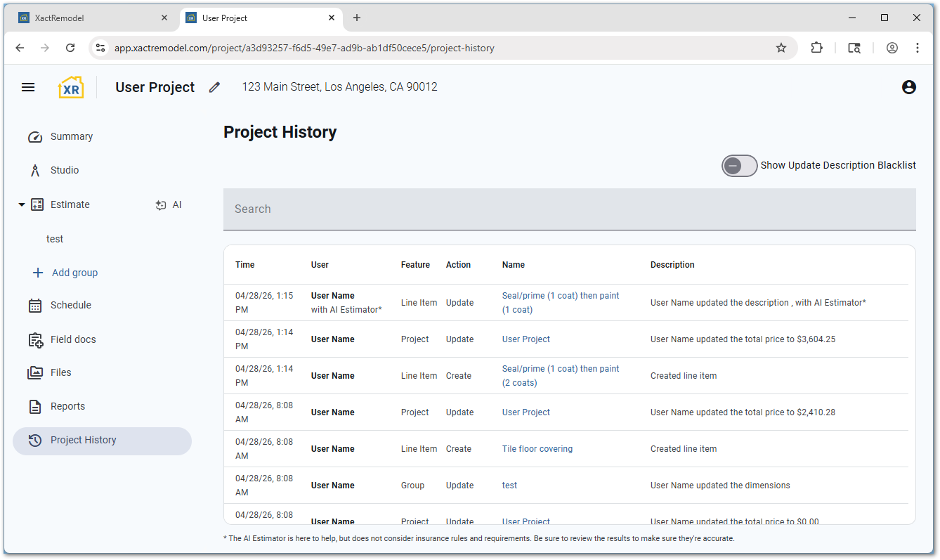Open Chrome's three-dot menu
The width and height of the screenshot is (940, 560).
tap(918, 48)
